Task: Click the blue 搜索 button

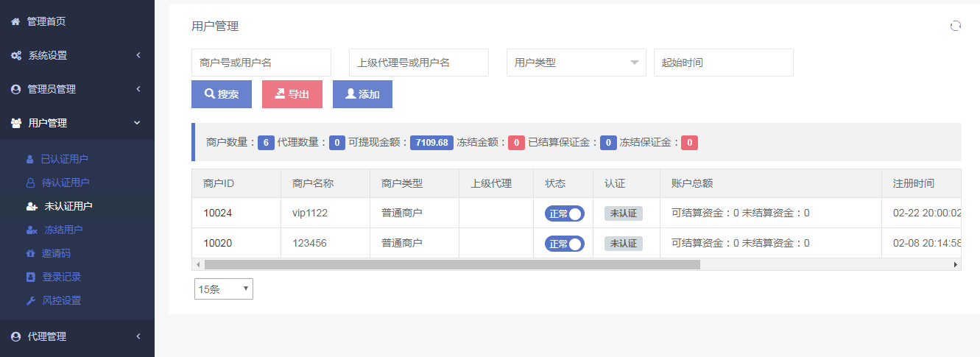Action: pos(222,94)
